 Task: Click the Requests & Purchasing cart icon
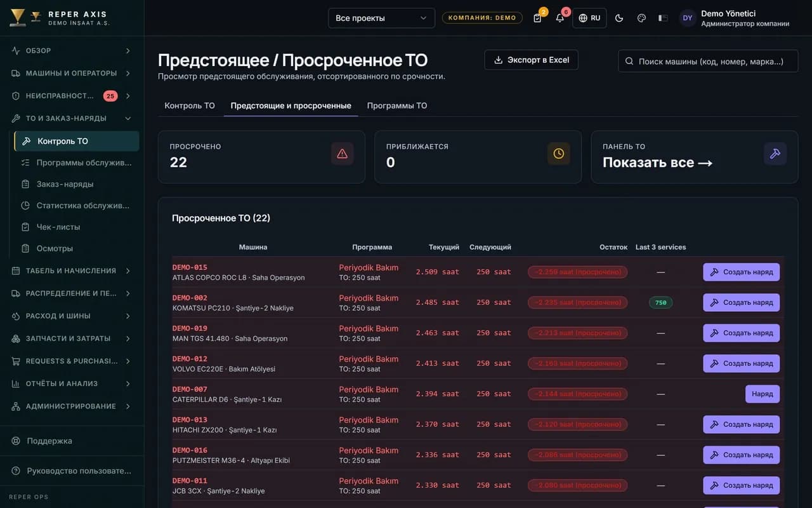tap(16, 361)
